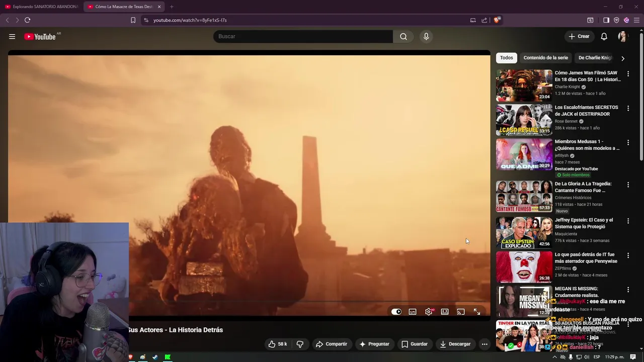644x362 pixels.
Task: Open options for the James Wan SAW video
Action: 628,74
